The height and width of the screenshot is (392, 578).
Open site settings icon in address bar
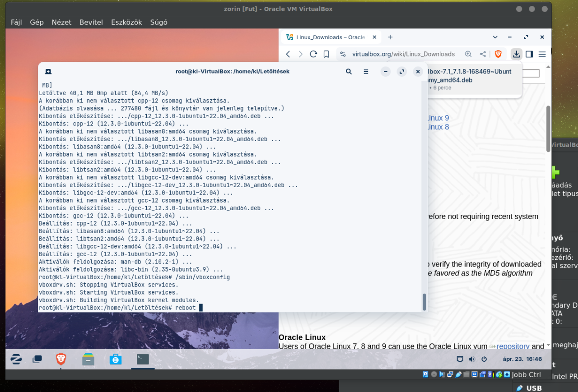tap(343, 54)
